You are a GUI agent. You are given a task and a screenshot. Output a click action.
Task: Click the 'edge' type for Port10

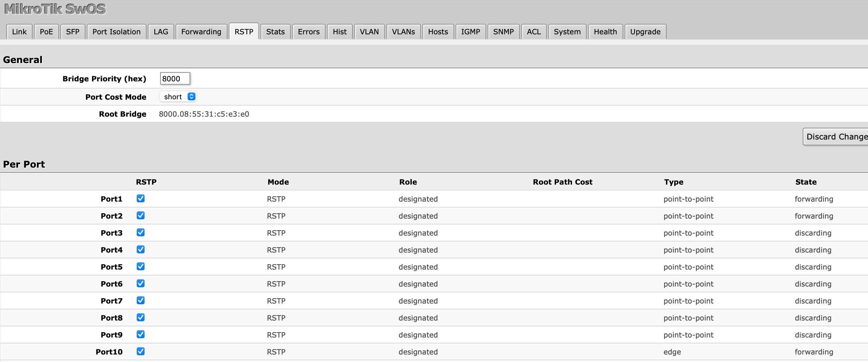(672, 352)
